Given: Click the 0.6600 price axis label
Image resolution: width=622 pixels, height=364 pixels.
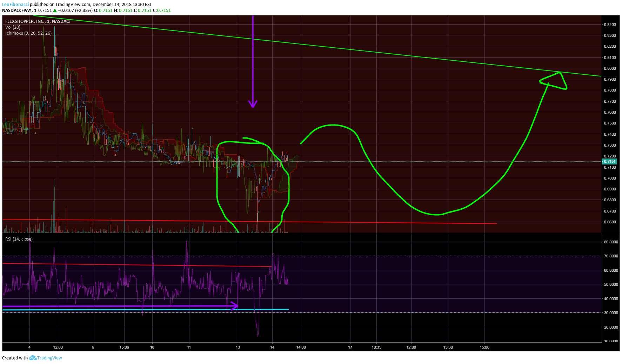Looking at the screenshot, I should [x=610, y=222].
